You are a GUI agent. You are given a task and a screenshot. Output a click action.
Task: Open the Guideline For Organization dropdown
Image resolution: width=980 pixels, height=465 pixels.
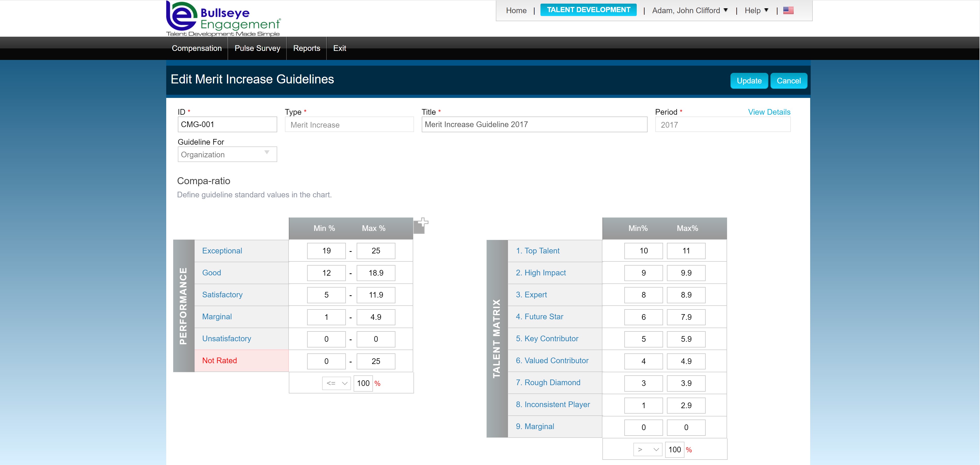point(227,154)
